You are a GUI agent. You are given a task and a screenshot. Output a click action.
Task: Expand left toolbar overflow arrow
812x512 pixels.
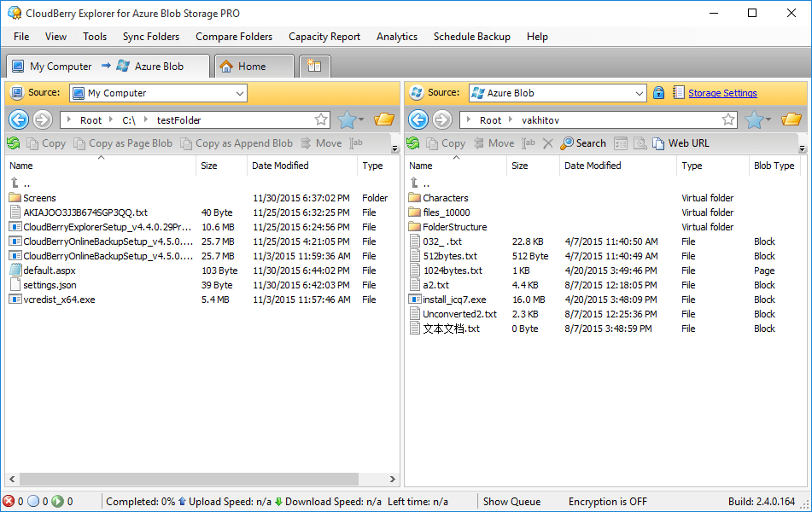(394, 149)
